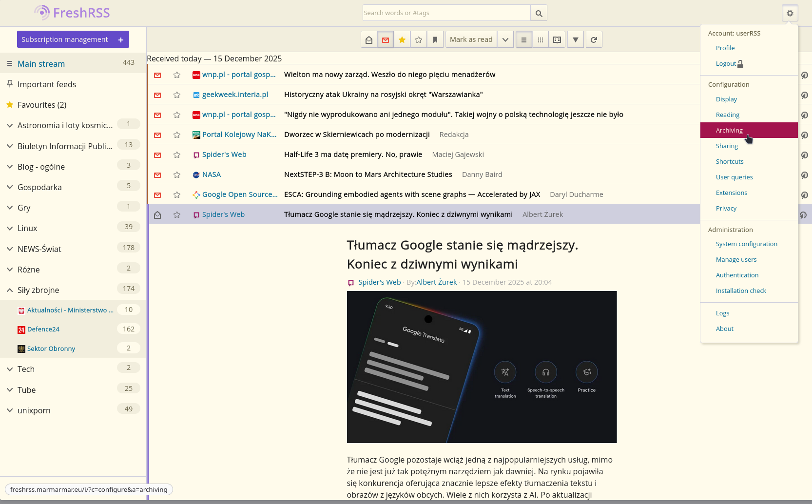This screenshot has height=504, width=812.
Task: Add a feed with the plus icon
Action: pos(121,39)
